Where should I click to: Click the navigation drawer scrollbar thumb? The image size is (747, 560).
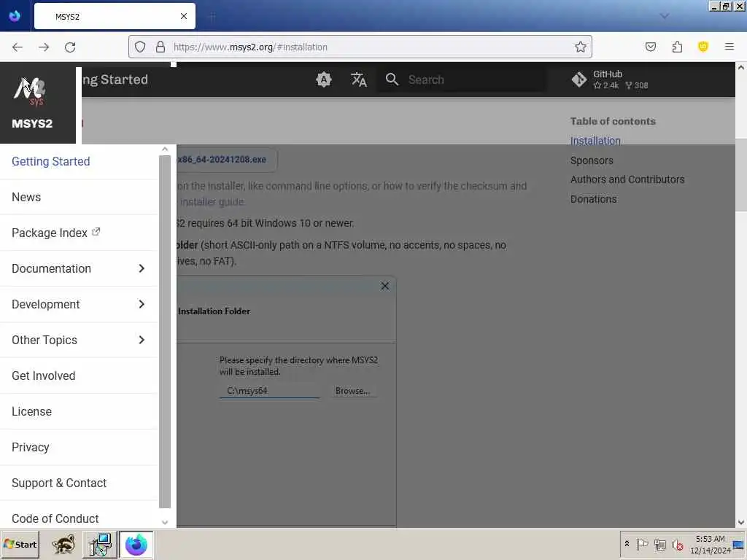coord(165,332)
